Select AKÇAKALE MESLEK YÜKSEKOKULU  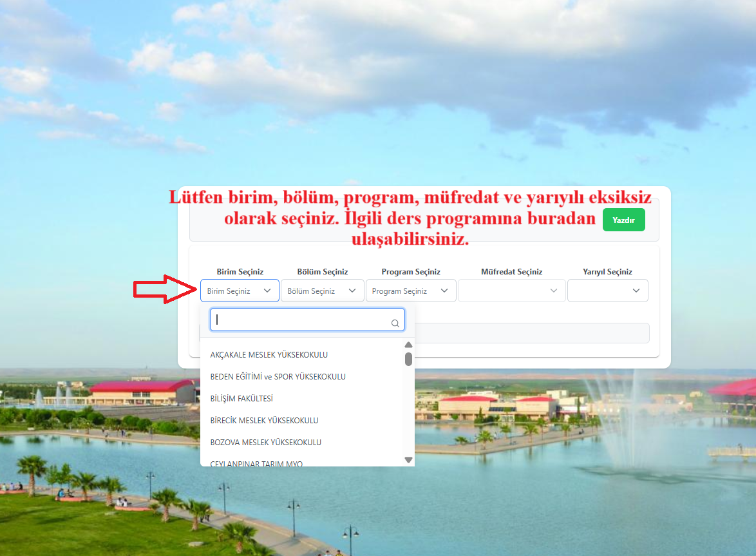[269, 355]
